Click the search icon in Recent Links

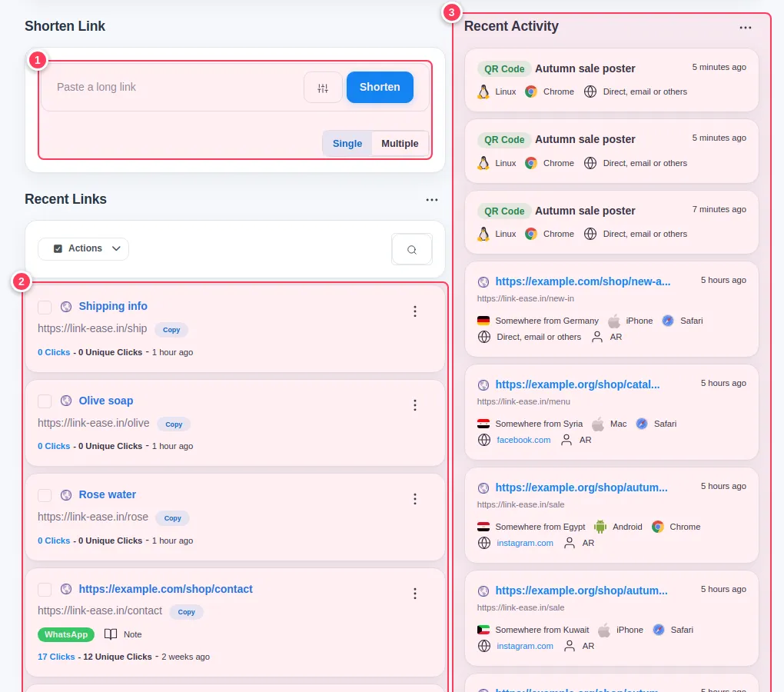tap(411, 249)
